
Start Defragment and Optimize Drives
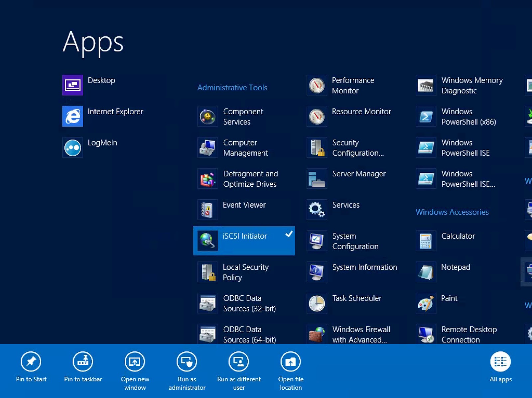coord(250,179)
